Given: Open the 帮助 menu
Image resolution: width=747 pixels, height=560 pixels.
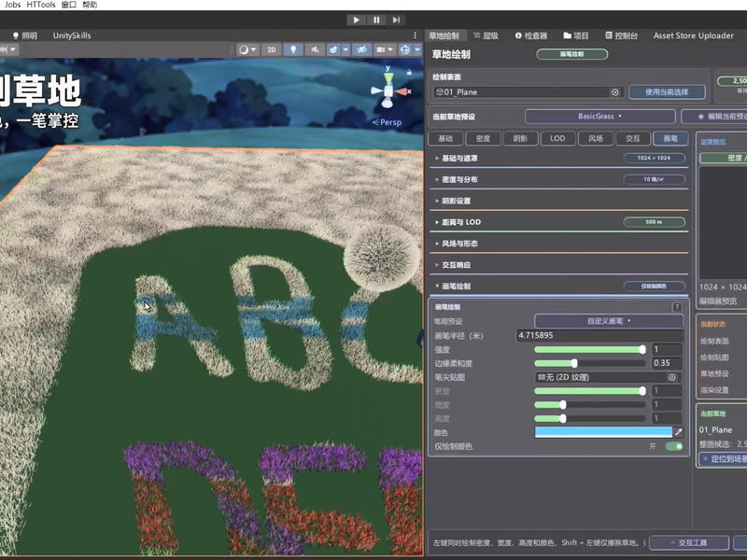Looking at the screenshot, I should 90,5.
